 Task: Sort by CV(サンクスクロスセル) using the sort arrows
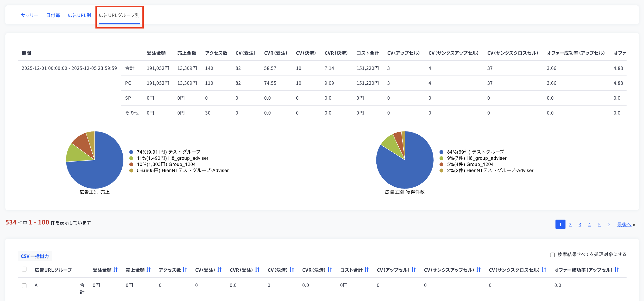coord(544,270)
